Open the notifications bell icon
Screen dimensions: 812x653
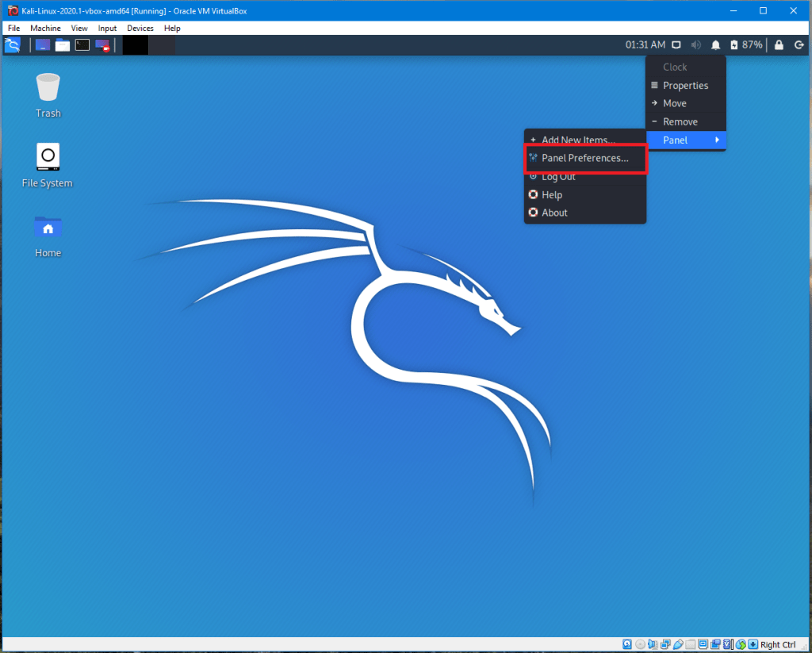point(716,45)
